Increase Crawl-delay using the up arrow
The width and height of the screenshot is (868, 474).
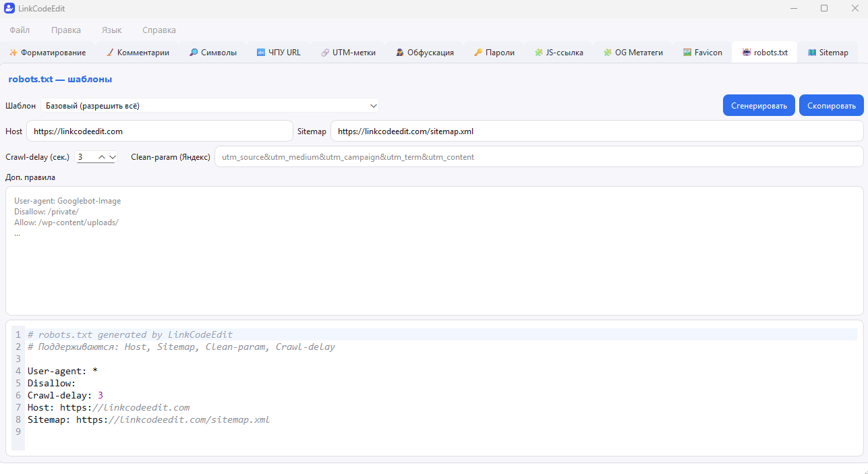(x=103, y=157)
